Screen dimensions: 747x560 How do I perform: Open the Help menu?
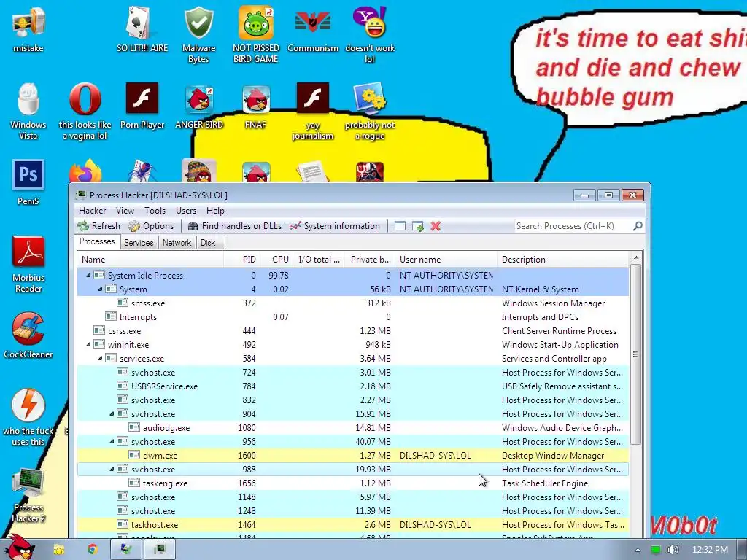pos(215,211)
